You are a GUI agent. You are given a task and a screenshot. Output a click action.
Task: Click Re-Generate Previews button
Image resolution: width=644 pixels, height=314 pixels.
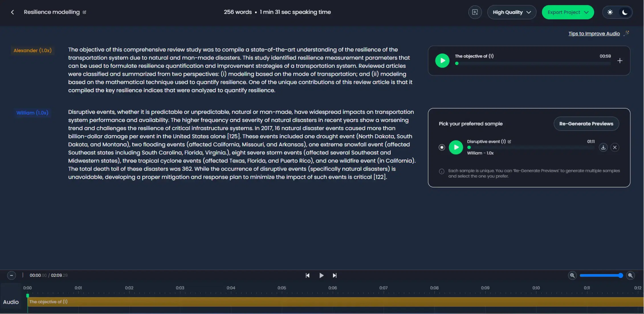point(586,124)
